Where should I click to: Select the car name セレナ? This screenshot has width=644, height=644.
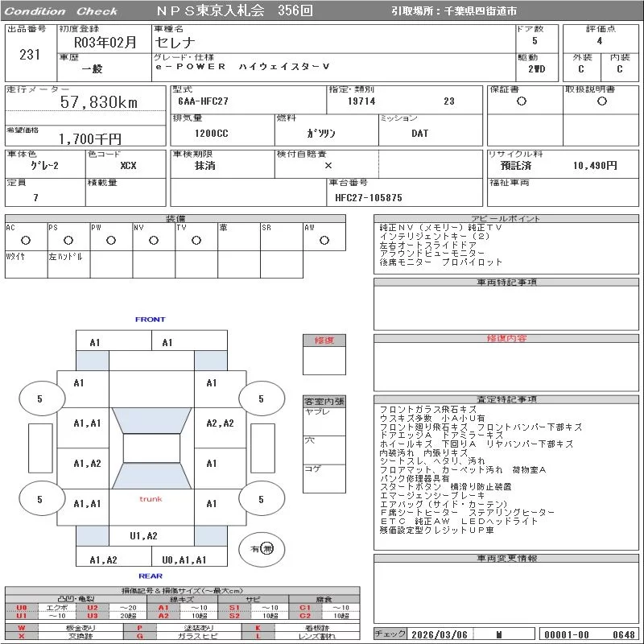[x=175, y=43]
